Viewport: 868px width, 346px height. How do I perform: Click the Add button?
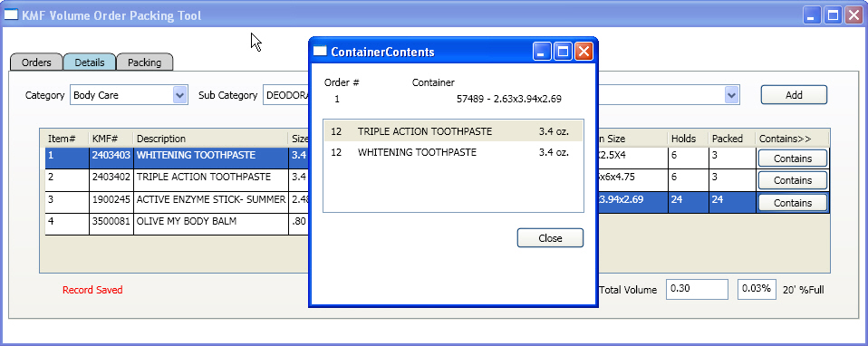[794, 95]
